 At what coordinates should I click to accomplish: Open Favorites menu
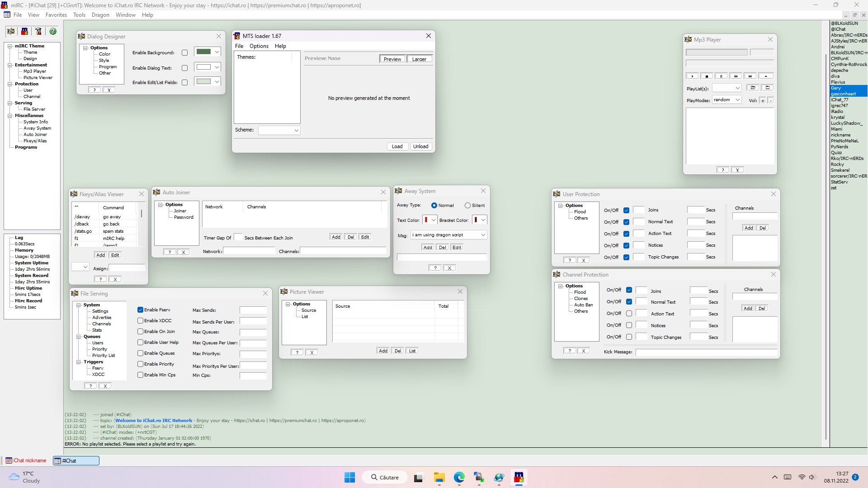56,15
